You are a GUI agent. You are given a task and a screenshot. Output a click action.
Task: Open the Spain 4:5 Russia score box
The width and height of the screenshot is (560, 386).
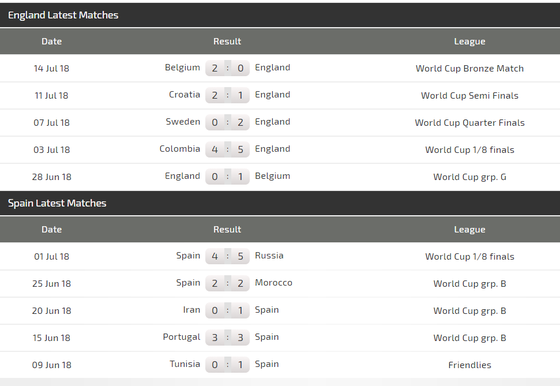pyautogui.click(x=227, y=256)
